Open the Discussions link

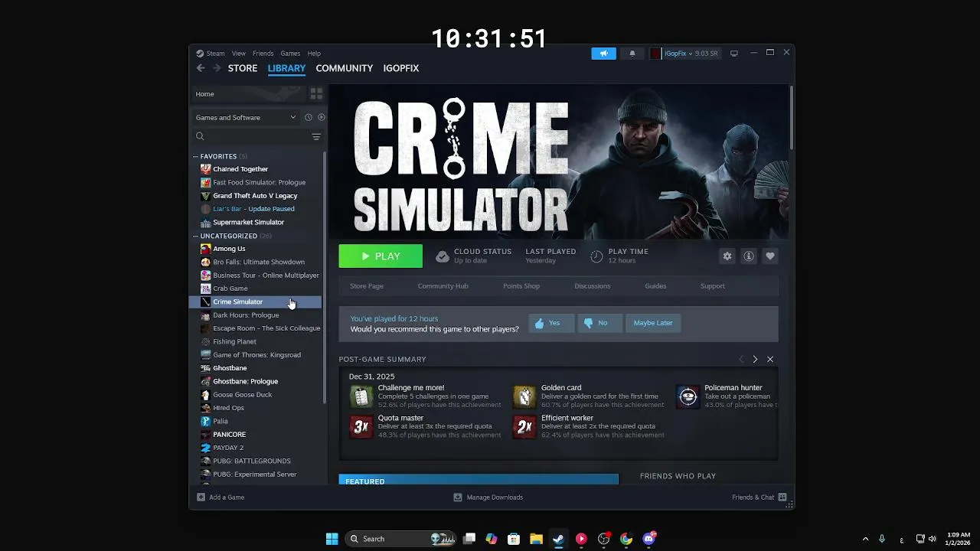[593, 286]
